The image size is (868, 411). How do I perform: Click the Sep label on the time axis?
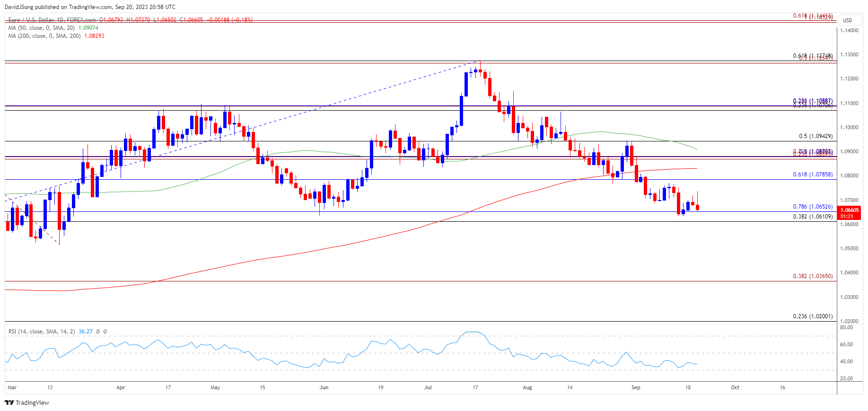coord(636,387)
